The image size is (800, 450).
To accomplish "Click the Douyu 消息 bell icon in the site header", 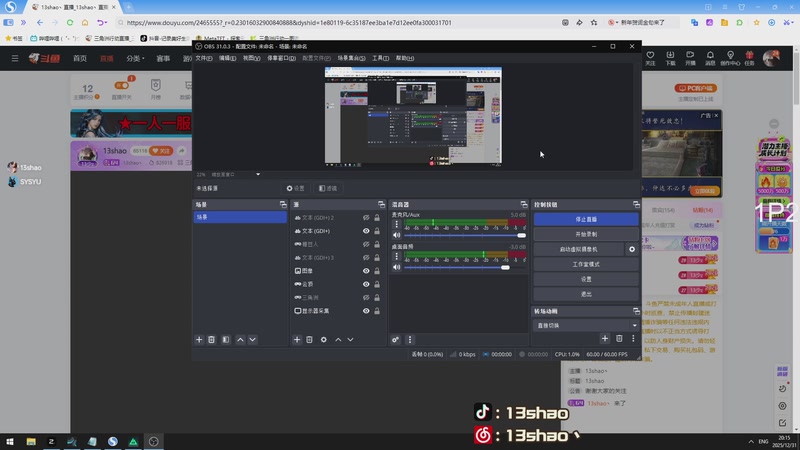I will [x=710, y=55].
